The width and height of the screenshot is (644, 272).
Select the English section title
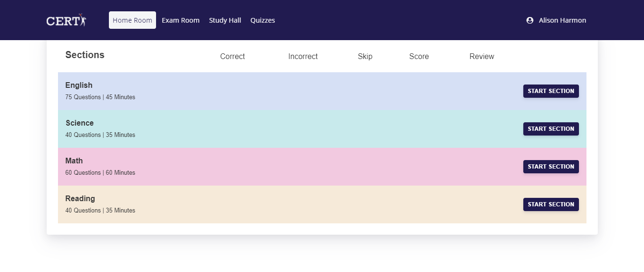(79, 85)
